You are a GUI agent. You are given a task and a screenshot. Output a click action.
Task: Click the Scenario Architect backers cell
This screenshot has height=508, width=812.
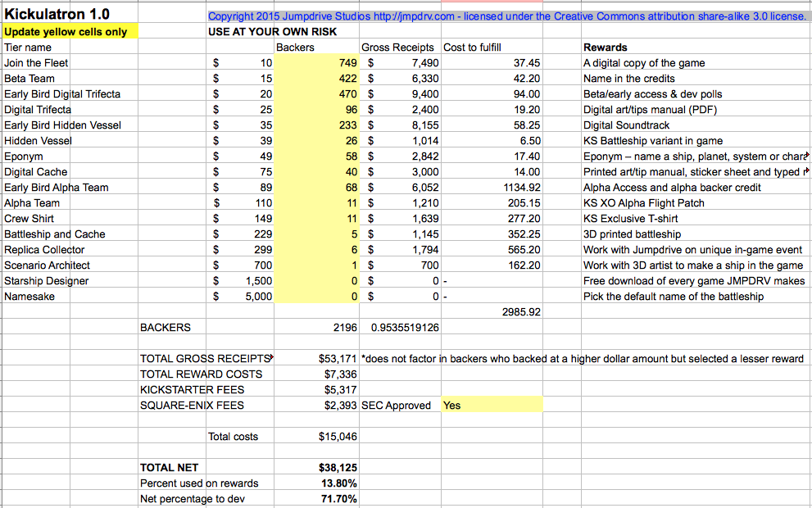(316, 265)
